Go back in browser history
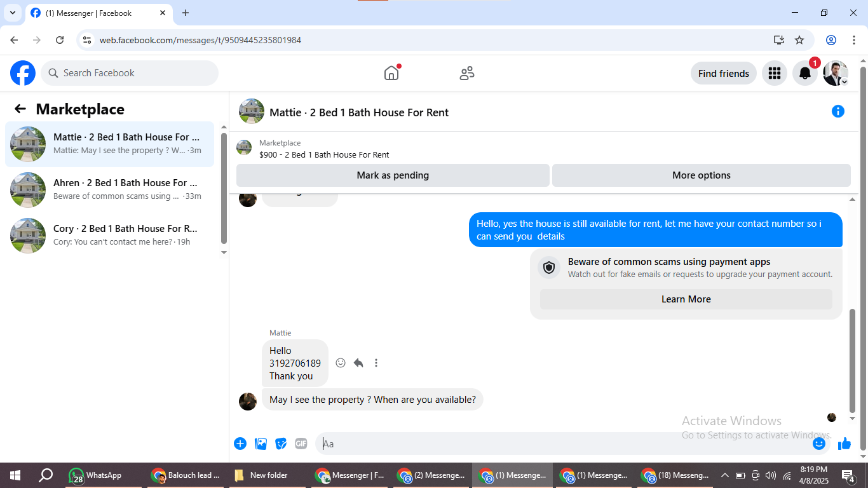The height and width of the screenshot is (488, 868). point(14,40)
